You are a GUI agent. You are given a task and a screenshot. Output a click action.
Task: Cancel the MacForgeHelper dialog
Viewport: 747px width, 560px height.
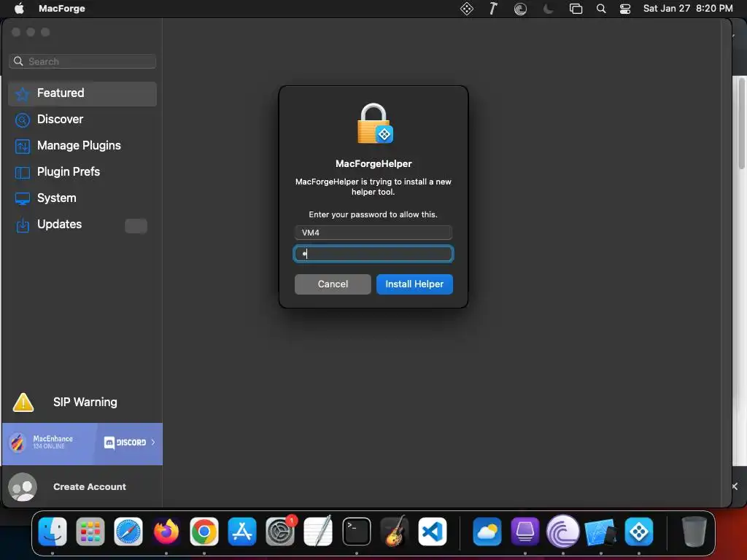coord(333,284)
